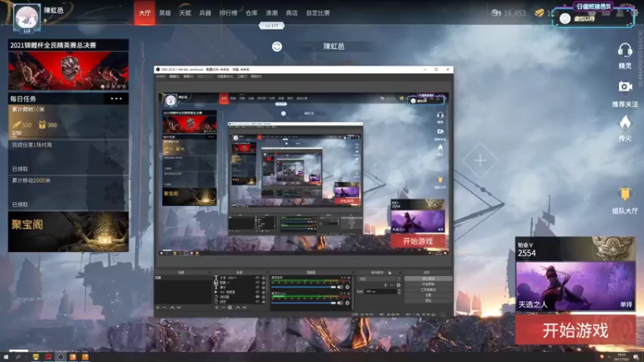This screenshot has width=644, height=362.
Task: Move scene up with the scenes up arrow
Action: coord(172,307)
